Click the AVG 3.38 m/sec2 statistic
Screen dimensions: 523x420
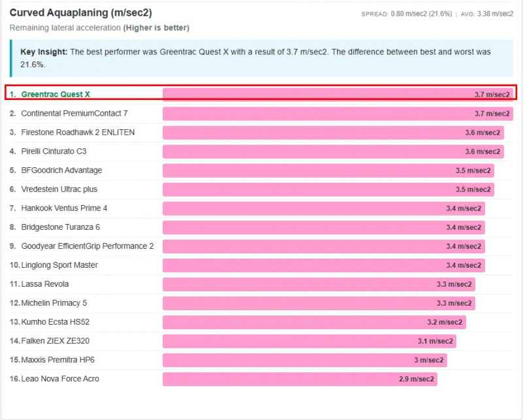tap(486, 14)
